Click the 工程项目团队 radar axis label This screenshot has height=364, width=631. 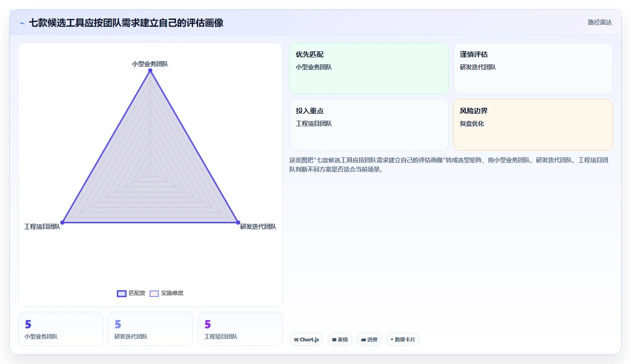[42, 227]
